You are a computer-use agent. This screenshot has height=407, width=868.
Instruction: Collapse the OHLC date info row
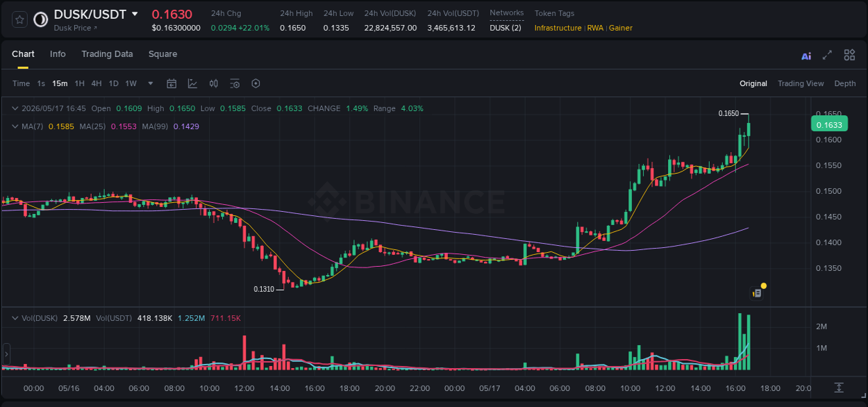(15, 108)
